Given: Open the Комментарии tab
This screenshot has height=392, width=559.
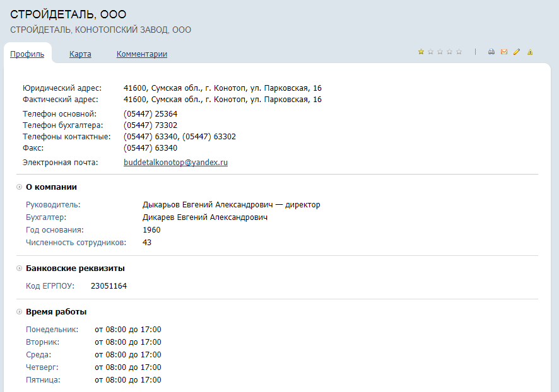Looking at the screenshot, I should point(142,54).
